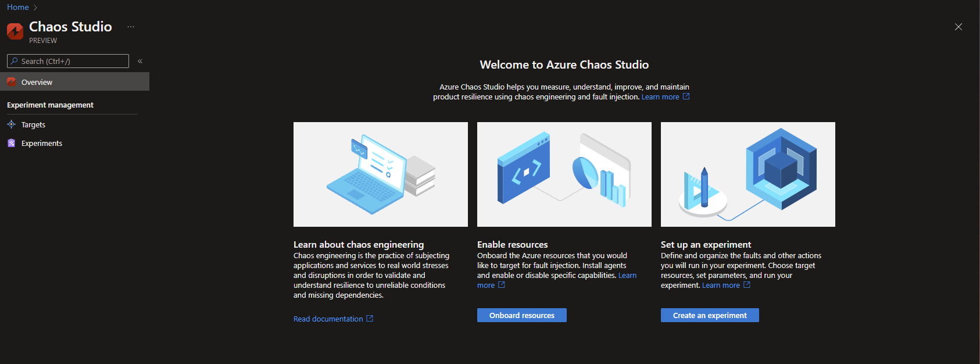980x364 pixels.
Task: Click the Set up an experiment illustration
Action: coord(748,174)
